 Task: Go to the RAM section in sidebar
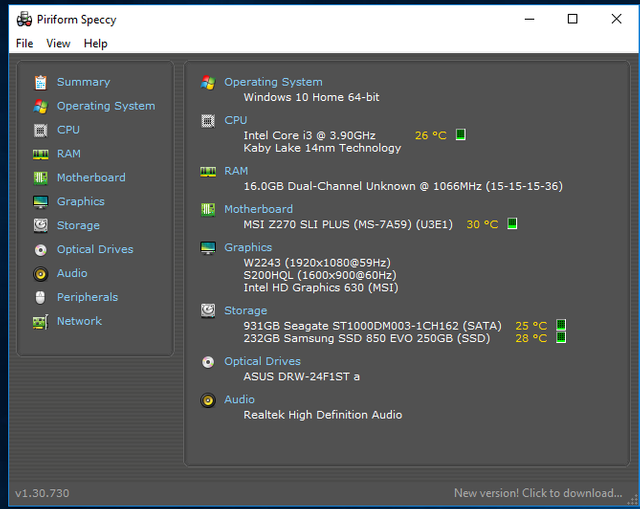(x=69, y=154)
